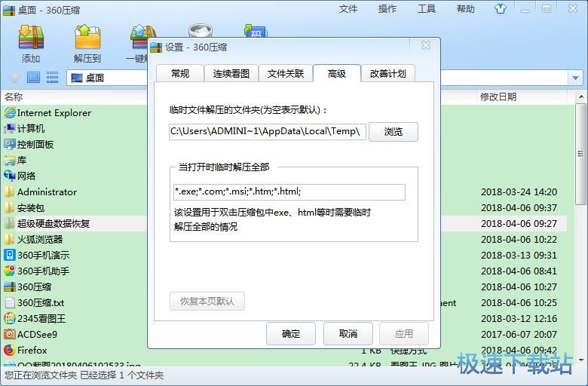Viewport: 588px width, 386px height.
Task: Select the 控制面板 icon
Action: pyautogui.click(x=10, y=145)
